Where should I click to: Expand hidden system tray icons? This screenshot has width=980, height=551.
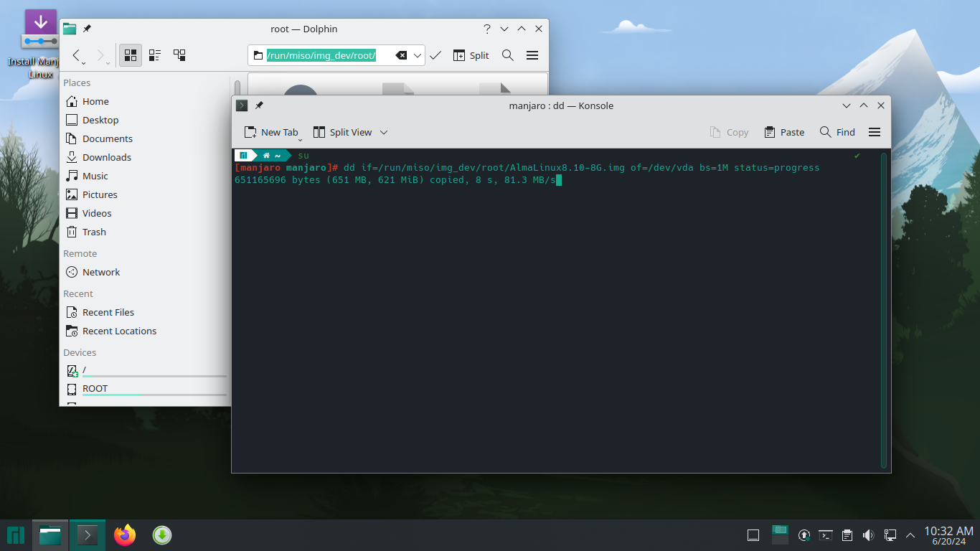(x=911, y=535)
